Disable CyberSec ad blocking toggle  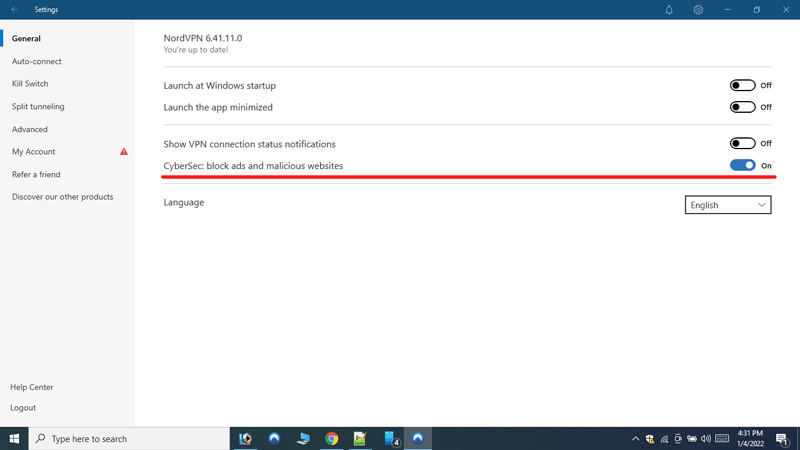coord(742,165)
